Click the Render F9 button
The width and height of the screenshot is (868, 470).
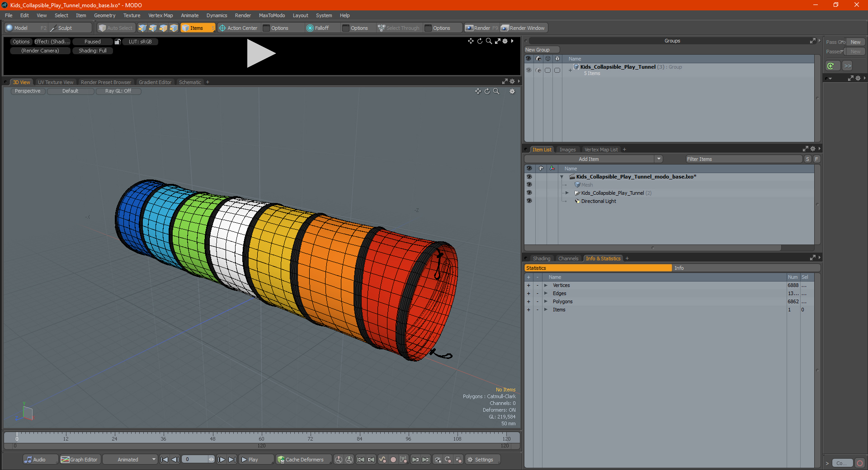tap(482, 28)
